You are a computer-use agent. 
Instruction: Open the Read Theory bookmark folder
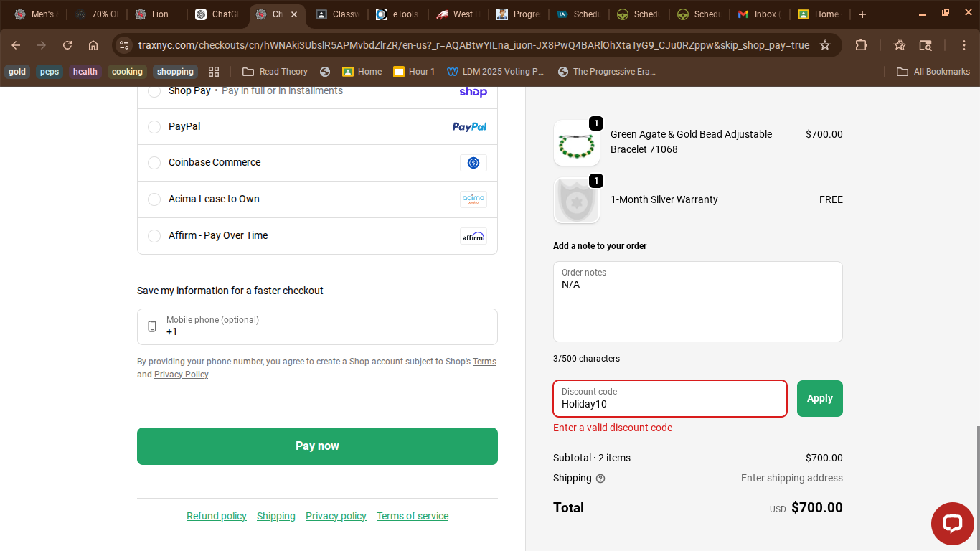click(275, 72)
